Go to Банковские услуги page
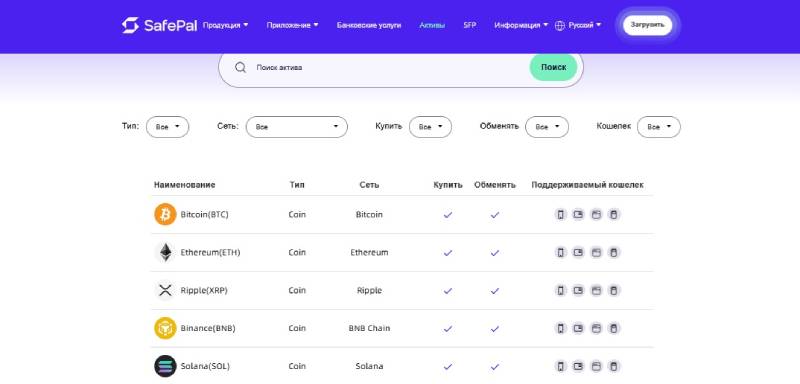The width and height of the screenshot is (800, 384). (x=369, y=25)
